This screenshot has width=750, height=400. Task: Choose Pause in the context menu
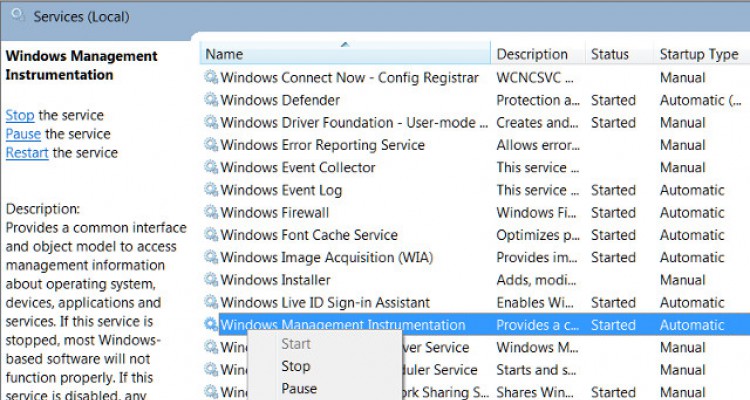pos(299,388)
